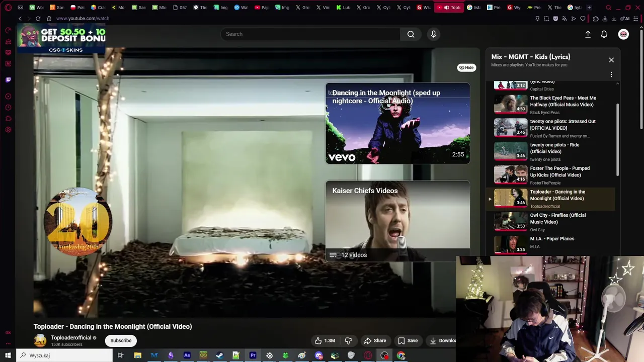Open Twitch in the Opera sidebar
Image resolution: width=644 pixels, height=362 pixels.
click(x=8, y=79)
